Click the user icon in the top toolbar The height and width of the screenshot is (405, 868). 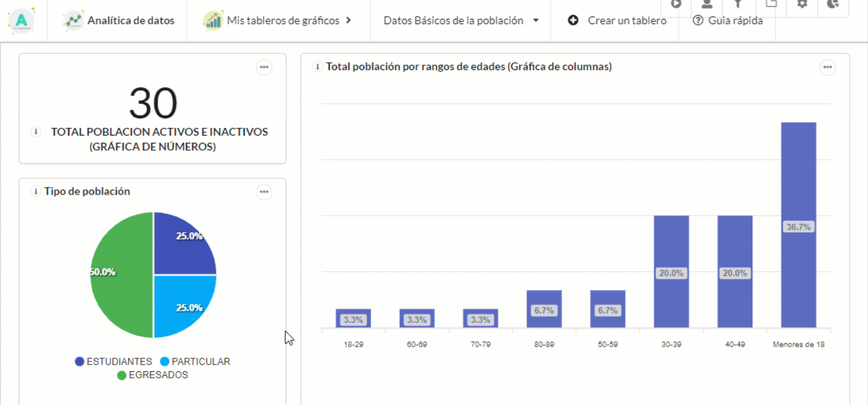(707, 5)
